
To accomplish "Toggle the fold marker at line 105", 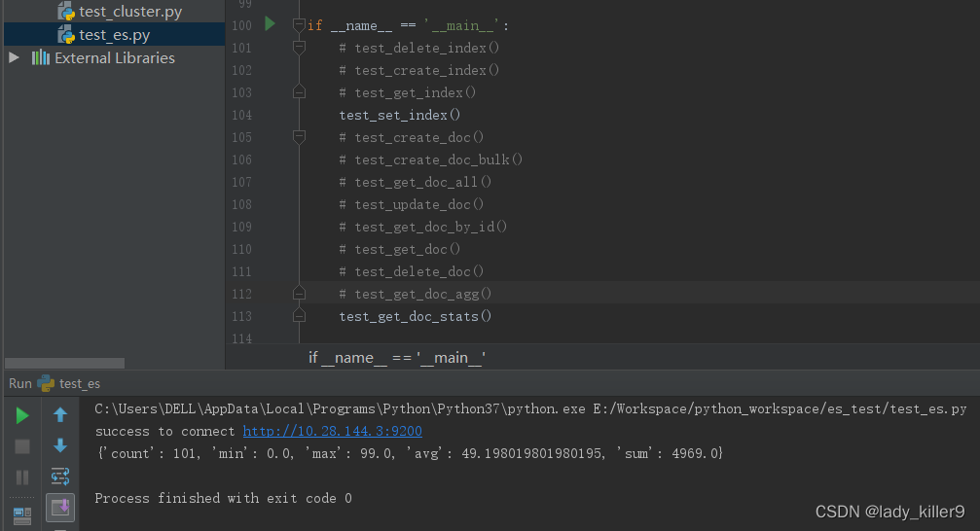I will pos(299,137).
